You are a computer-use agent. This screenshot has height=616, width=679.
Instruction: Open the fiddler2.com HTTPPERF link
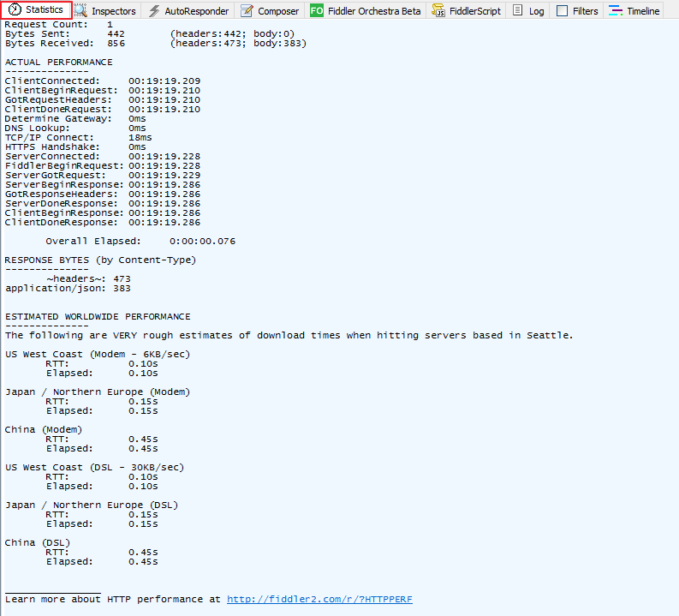(x=319, y=600)
